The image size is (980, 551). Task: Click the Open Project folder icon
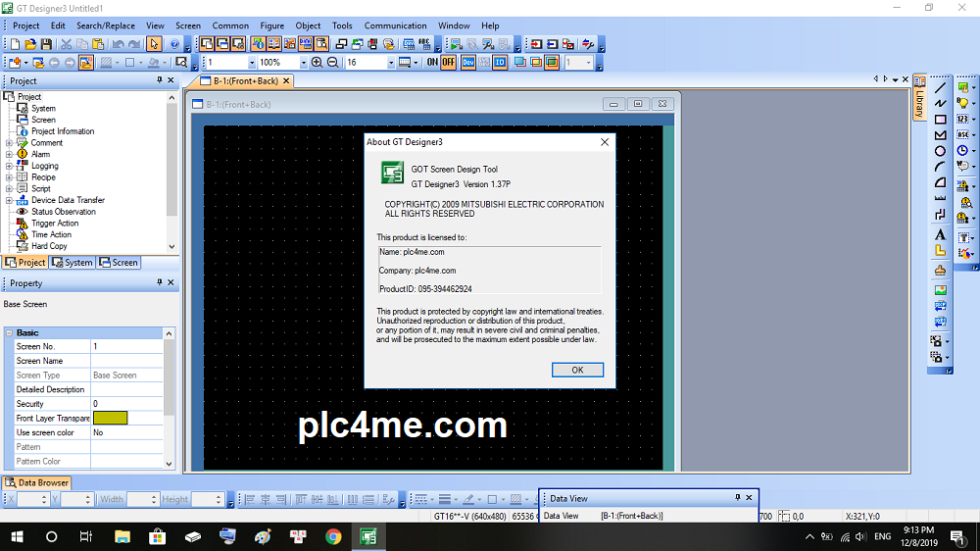(31, 44)
